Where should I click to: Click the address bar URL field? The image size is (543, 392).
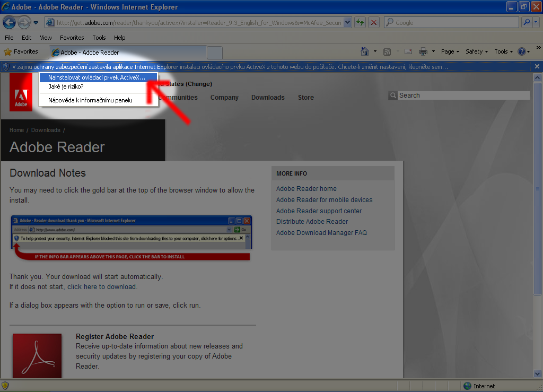[199, 22]
